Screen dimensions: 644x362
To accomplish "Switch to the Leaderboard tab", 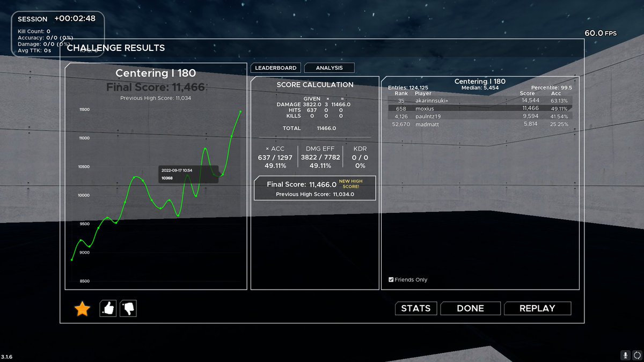I will [275, 68].
